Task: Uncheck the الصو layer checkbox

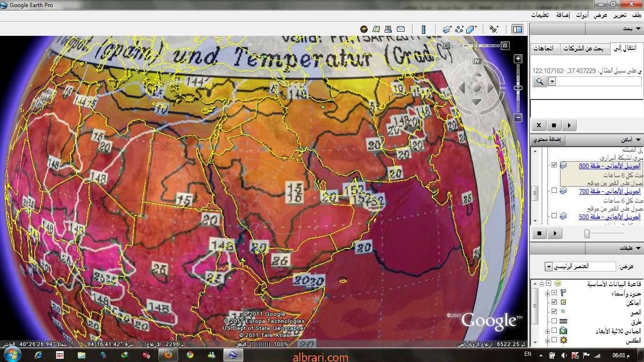Action: tap(554, 311)
